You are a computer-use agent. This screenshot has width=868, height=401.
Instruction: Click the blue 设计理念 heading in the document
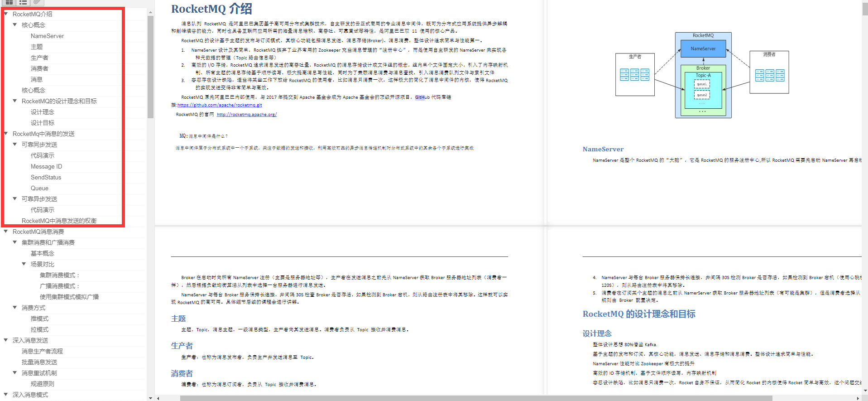click(x=597, y=333)
